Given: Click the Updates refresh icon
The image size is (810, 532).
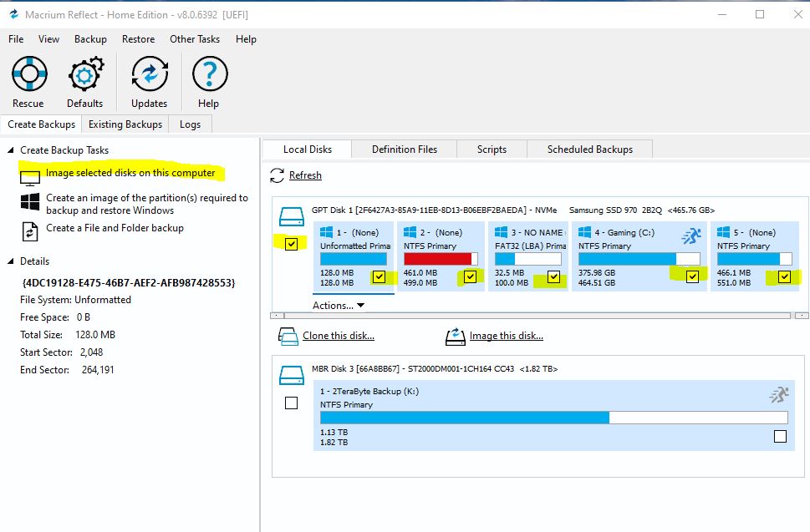Looking at the screenshot, I should (149, 74).
